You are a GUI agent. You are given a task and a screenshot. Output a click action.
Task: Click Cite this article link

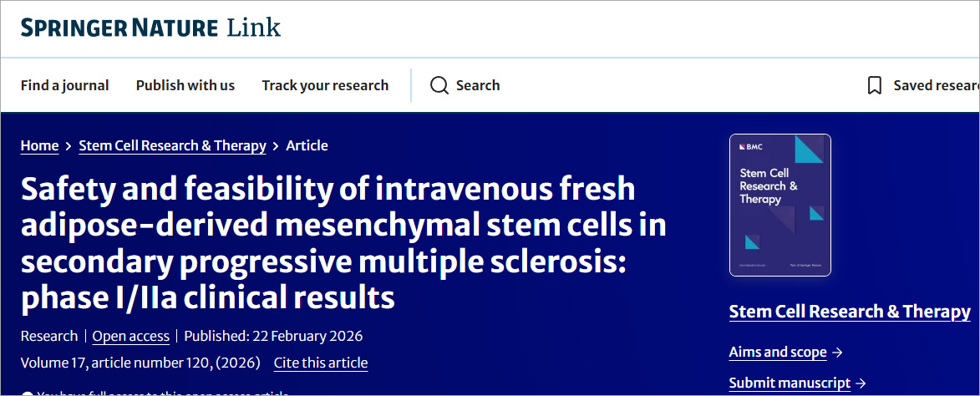(321, 363)
